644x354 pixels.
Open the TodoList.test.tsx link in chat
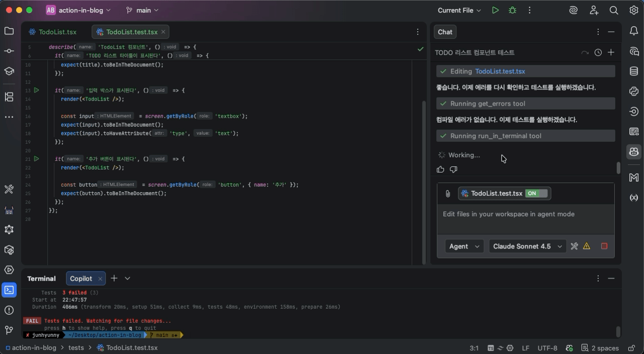[500, 71]
